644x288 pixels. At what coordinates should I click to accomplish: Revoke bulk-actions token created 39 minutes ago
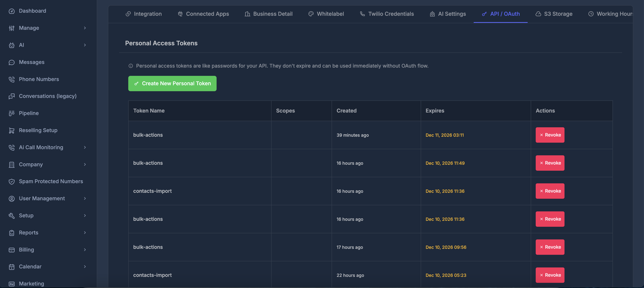[x=550, y=135]
